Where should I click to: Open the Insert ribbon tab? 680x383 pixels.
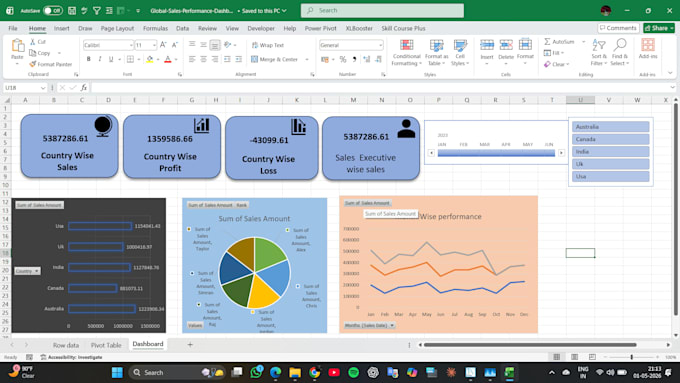coord(62,28)
